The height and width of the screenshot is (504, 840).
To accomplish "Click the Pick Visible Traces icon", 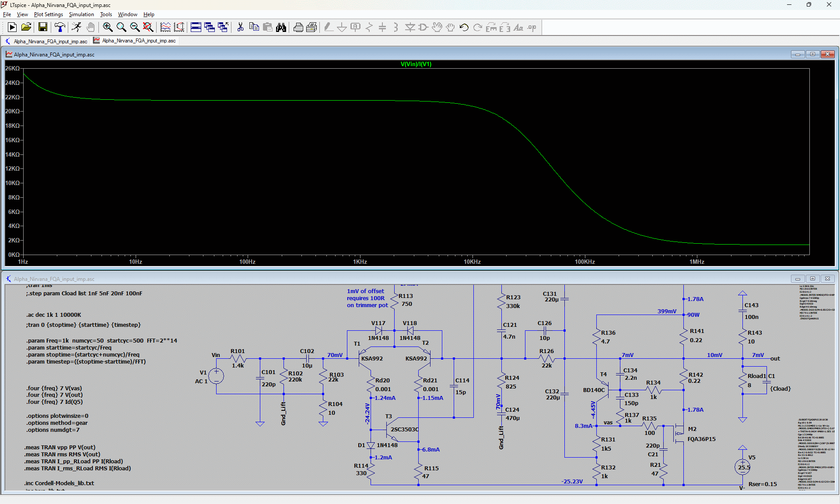I will tap(165, 27).
